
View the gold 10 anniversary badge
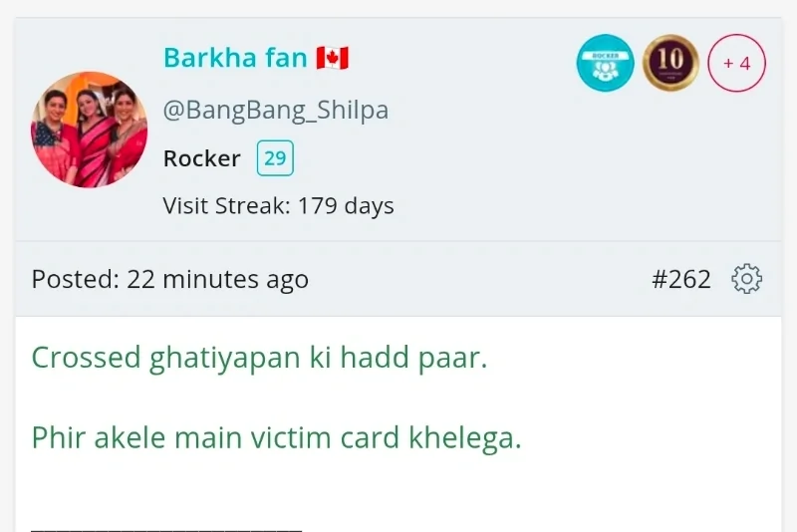[670, 63]
